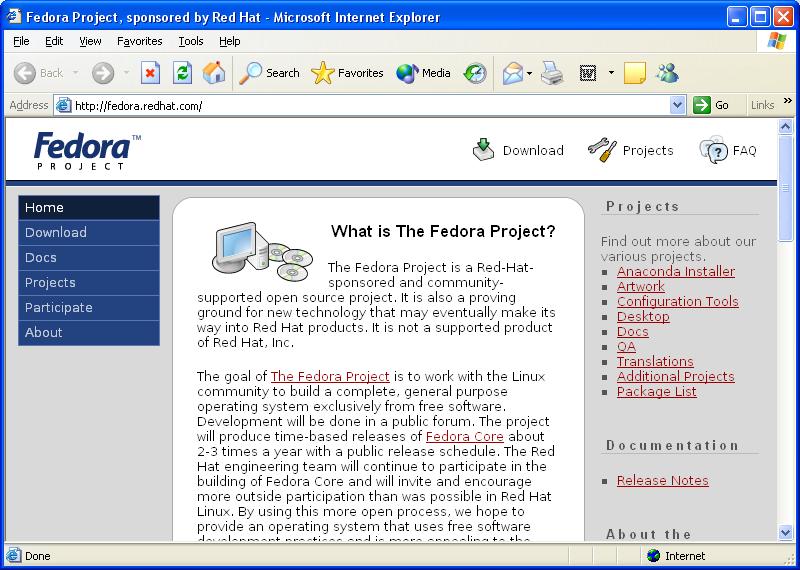The width and height of the screenshot is (800, 570).
Task: Follow the Anaconda Installer link
Action: (676, 271)
